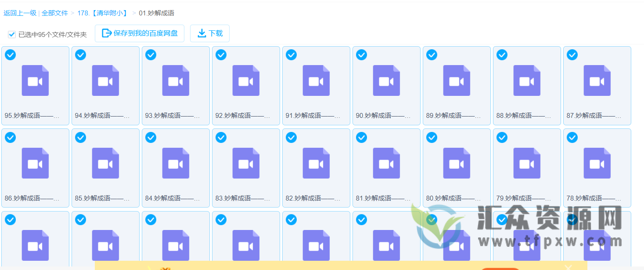Click the 返回上一级 link
644x270 pixels.
(x=20, y=13)
